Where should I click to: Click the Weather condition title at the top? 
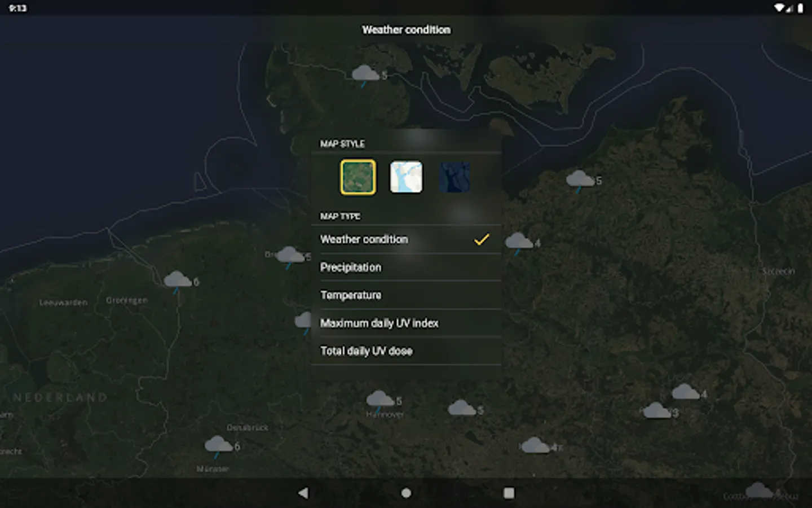click(406, 30)
